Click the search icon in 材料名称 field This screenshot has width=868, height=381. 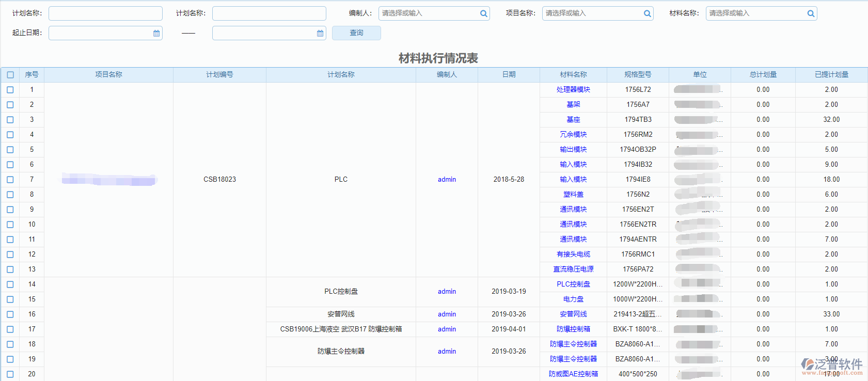(x=811, y=14)
